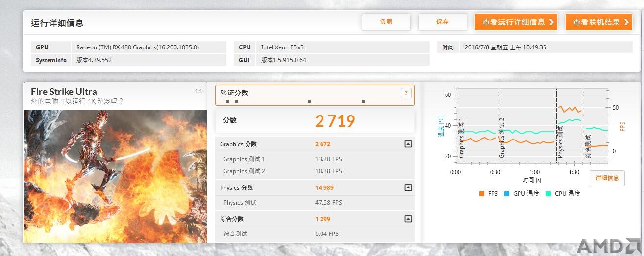Click the Graphics 测试 1 marker in chart

(461, 138)
